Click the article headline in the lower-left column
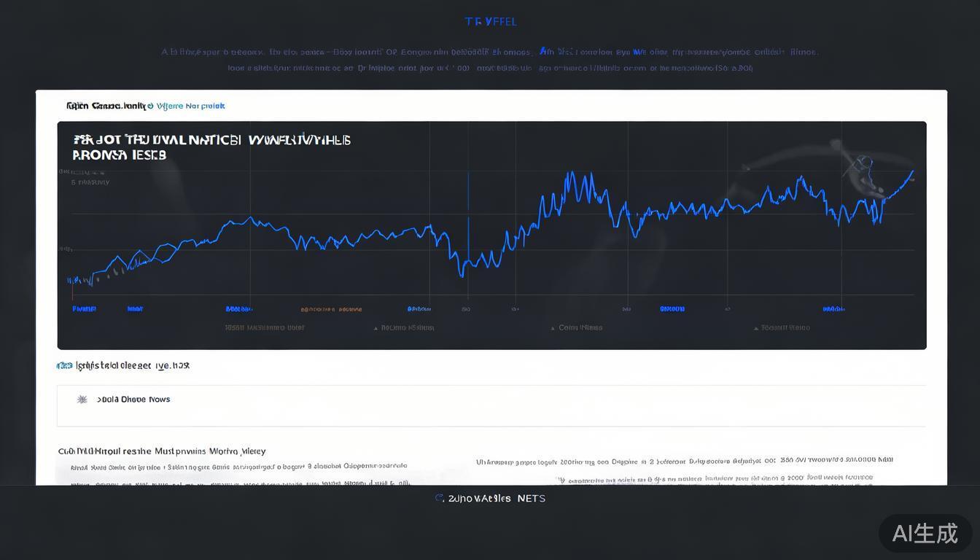 click(x=160, y=451)
